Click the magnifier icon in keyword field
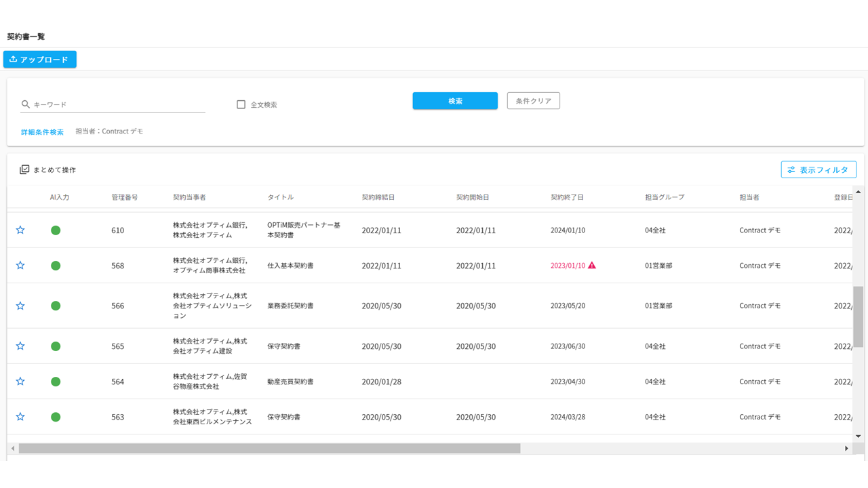 (x=26, y=104)
